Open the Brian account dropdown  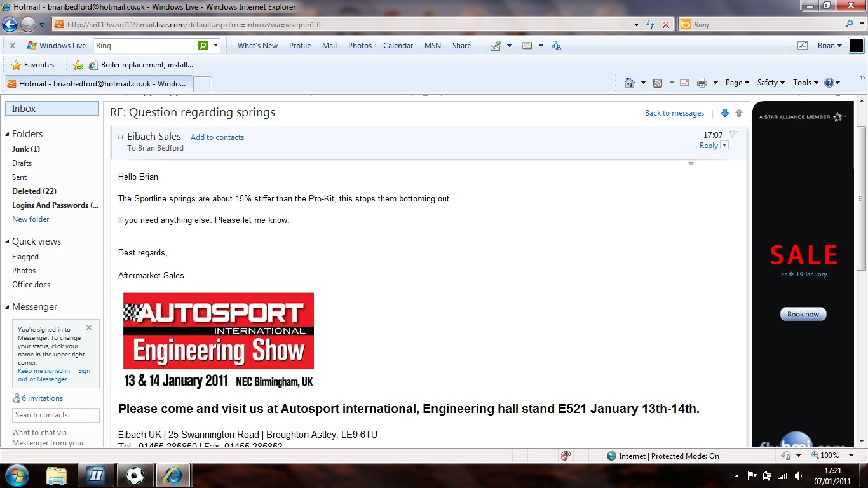point(829,46)
